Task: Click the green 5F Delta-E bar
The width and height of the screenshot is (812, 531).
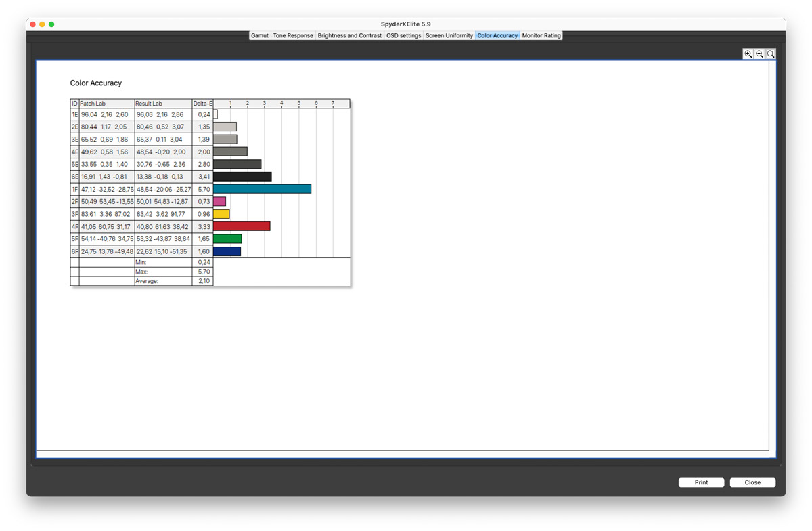Action: click(x=227, y=238)
